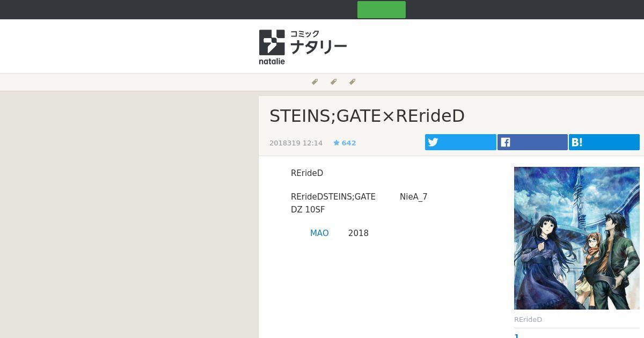
Task: Click the first tag icon
Action: [x=315, y=82]
